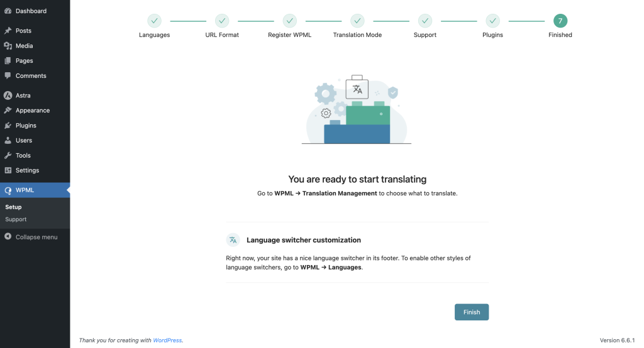Click the URL Format step checkmark circle
The image size is (644, 348).
click(x=222, y=21)
